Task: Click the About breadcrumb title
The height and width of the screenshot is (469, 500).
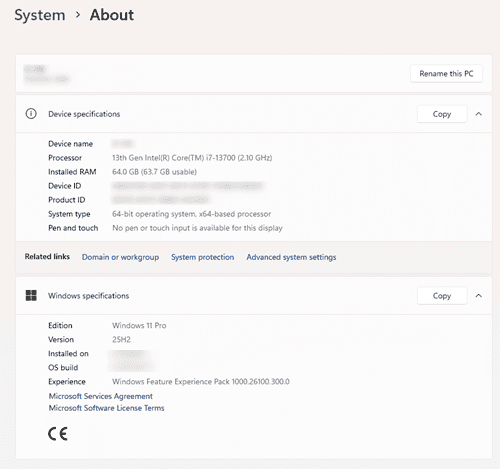Action: click(112, 15)
